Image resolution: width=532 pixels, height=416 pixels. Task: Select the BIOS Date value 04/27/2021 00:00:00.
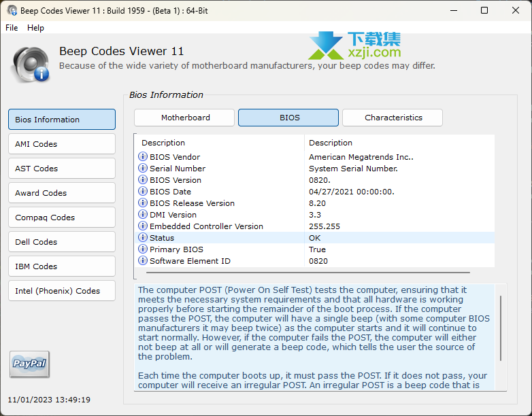(x=352, y=192)
